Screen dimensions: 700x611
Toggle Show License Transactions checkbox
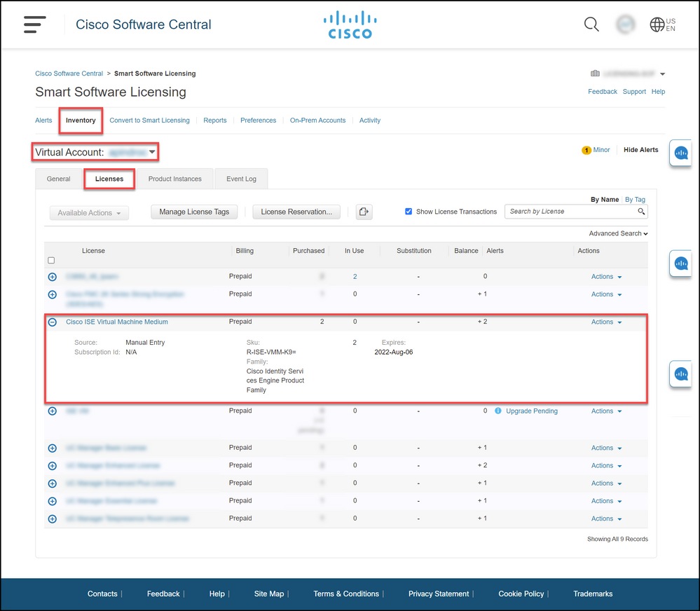pyautogui.click(x=409, y=211)
